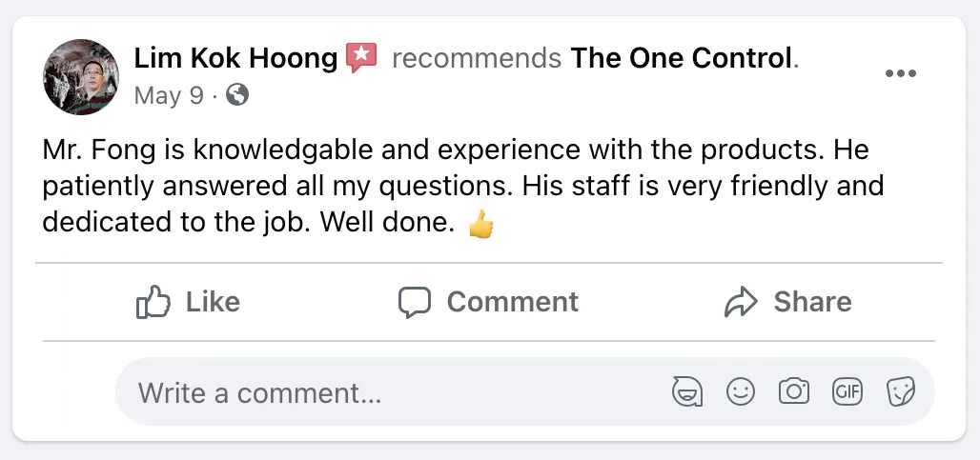Open Lim Kok Hoong's profile name link
The image size is (980, 460).
click(235, 59)
